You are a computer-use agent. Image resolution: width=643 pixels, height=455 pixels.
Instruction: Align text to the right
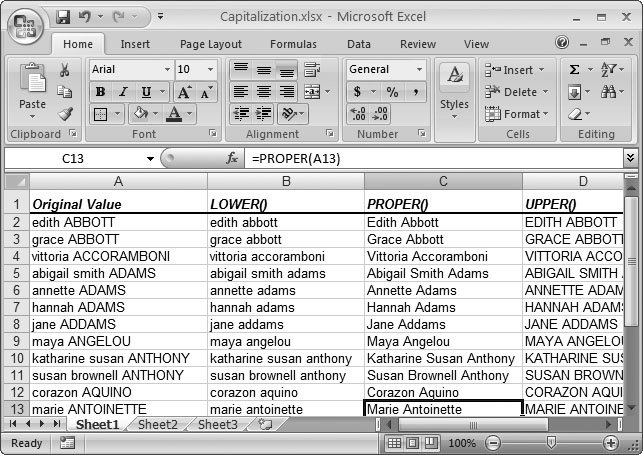click(x=287, y=92)
